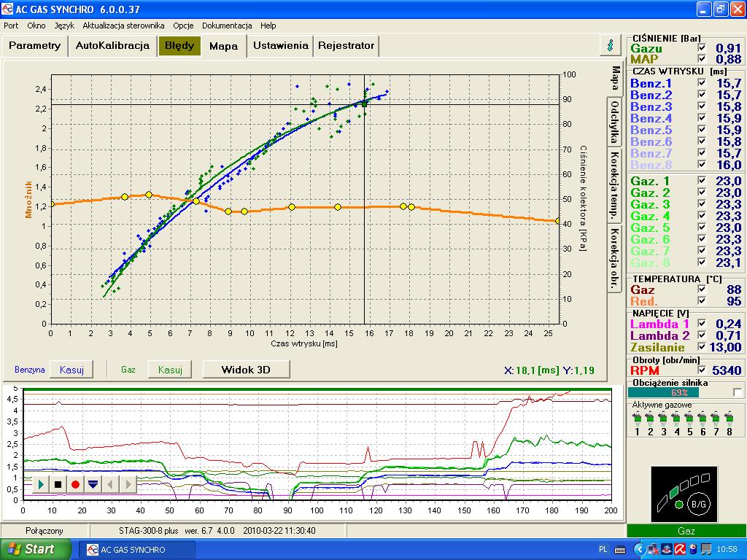Click gas injector icon number 8

coord(729,419)
